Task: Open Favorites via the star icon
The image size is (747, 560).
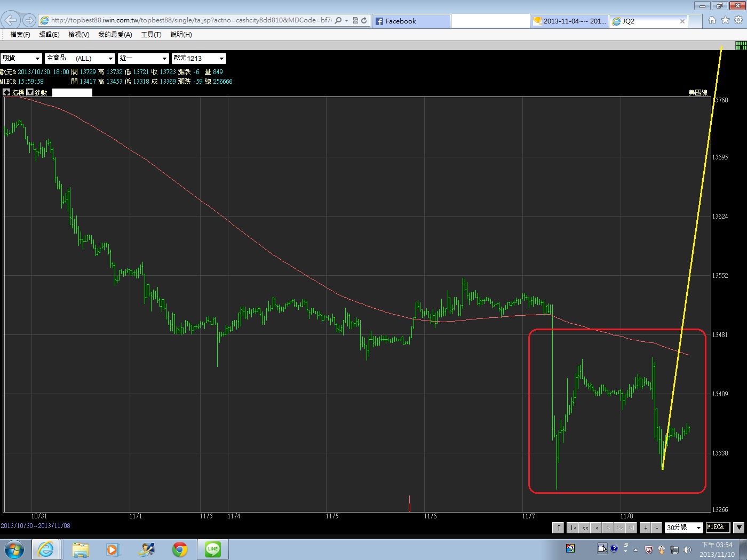Action: coord(725,20)
